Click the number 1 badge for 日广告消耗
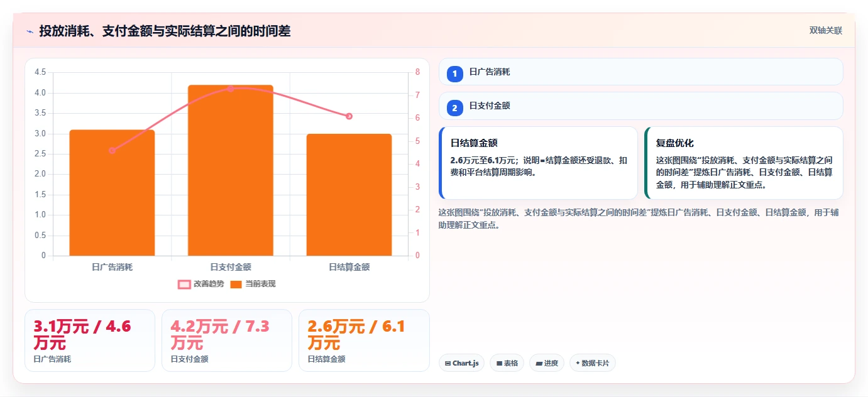The width and height of the screenshot is (868, 397). pos(454,74)
